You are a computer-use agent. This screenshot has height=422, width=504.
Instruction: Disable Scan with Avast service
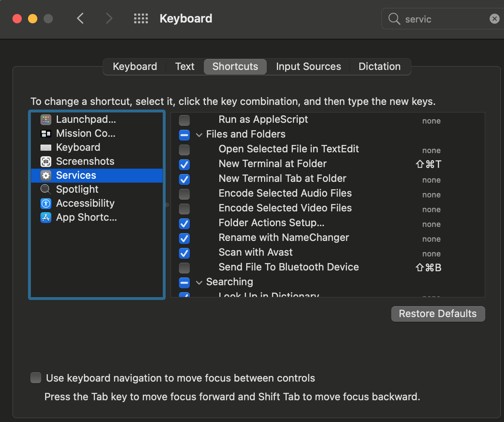point(184,253)
